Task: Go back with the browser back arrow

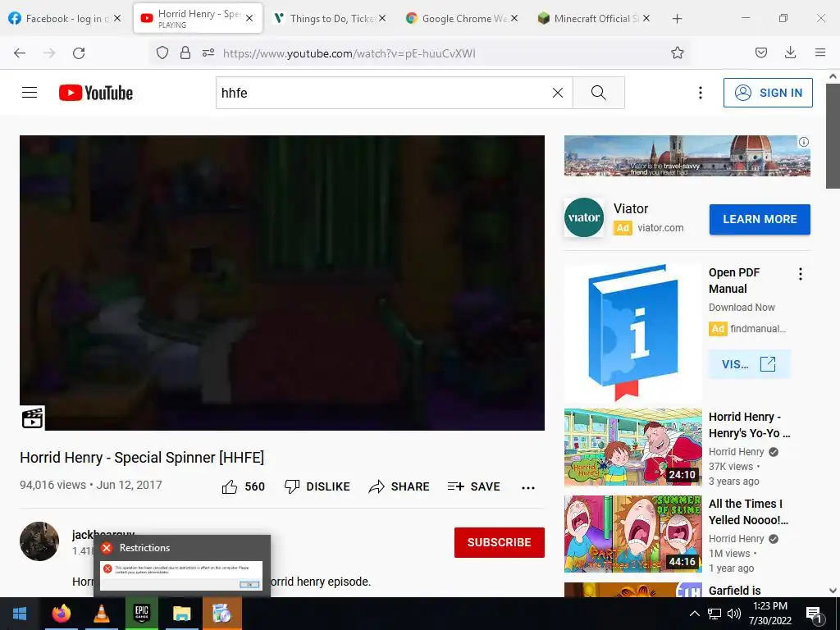Action: pos(20,52)
